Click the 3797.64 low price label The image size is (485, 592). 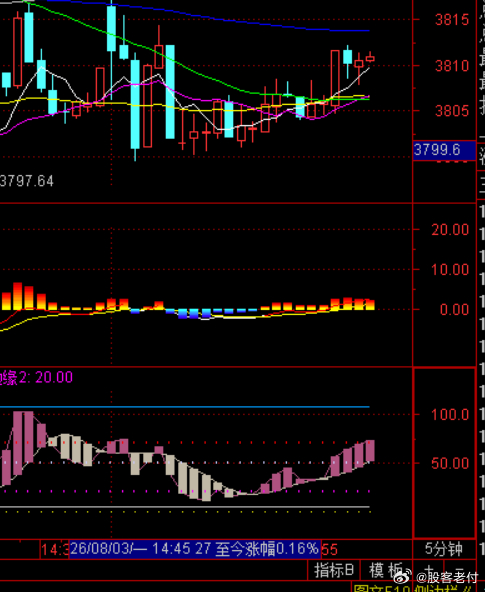27,181
